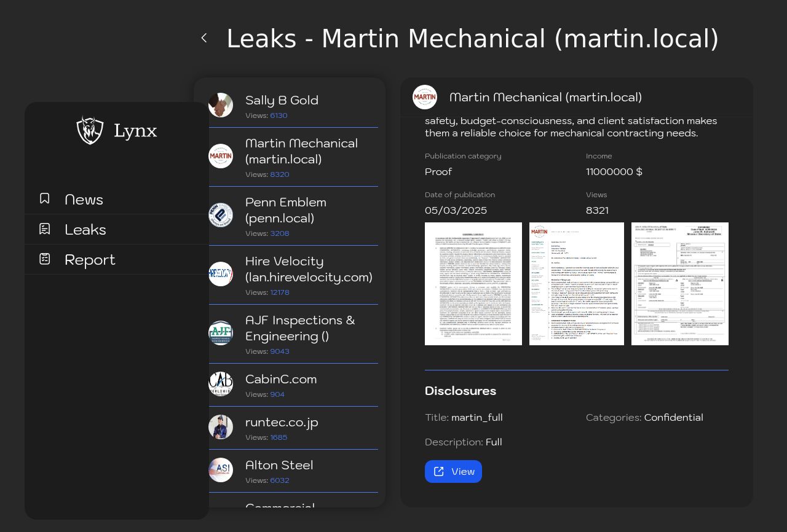Click the runtec.co.jp avatar
This screenshot has width=787, height=532.
[x=221, y=427]
